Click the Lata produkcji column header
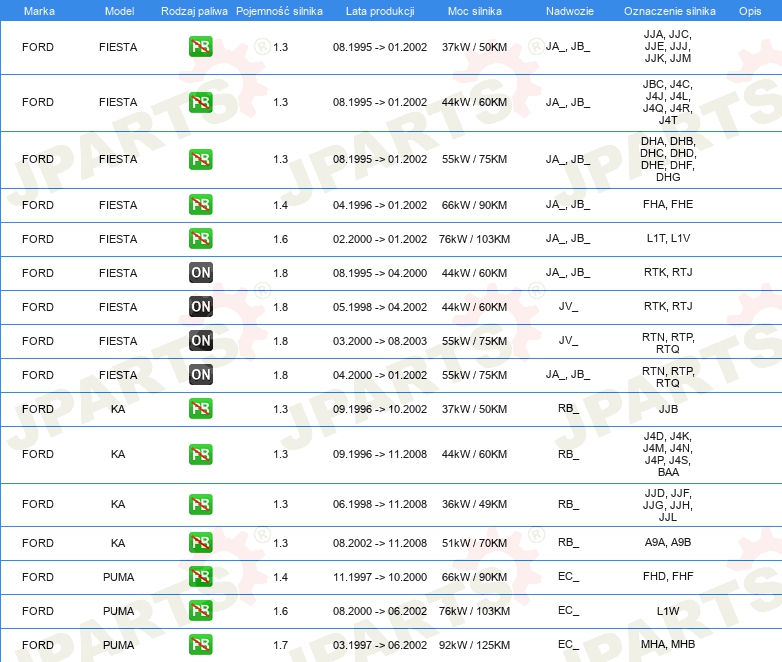The width and height of the screenshot is (782, 662). coord(380,11)
